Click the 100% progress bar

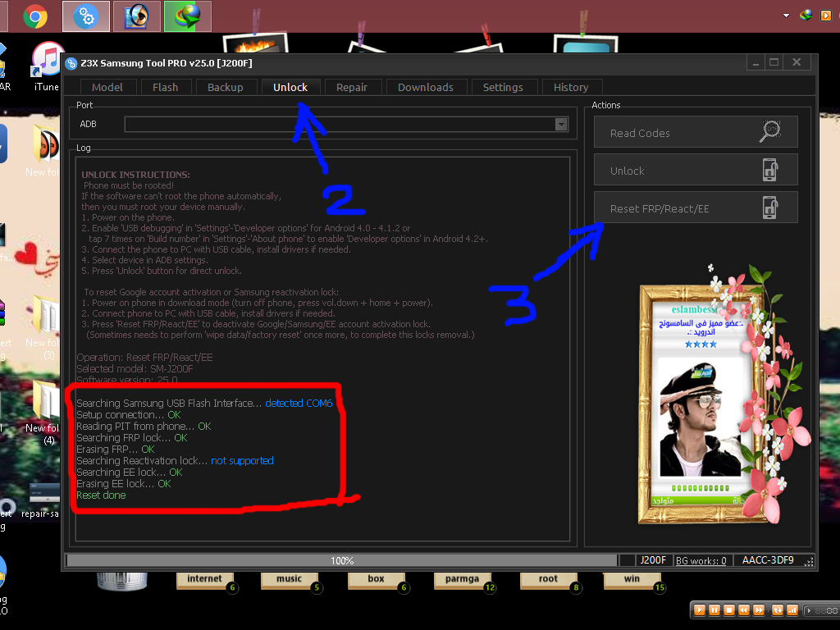pyautogui.click(x=341, y=560)
